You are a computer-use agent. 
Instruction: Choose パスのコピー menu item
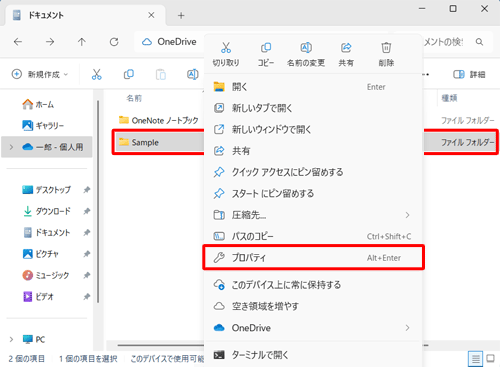313,236
